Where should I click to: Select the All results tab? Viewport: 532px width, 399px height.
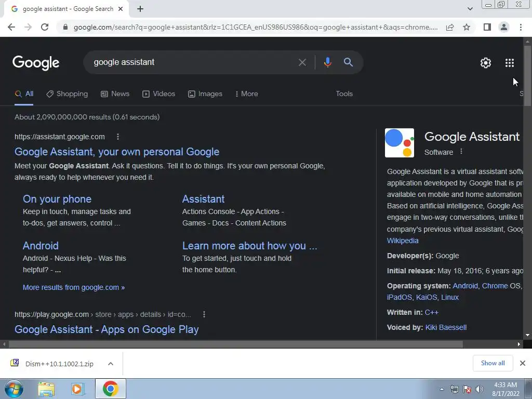pyautogui.click(x=24, y=94)
